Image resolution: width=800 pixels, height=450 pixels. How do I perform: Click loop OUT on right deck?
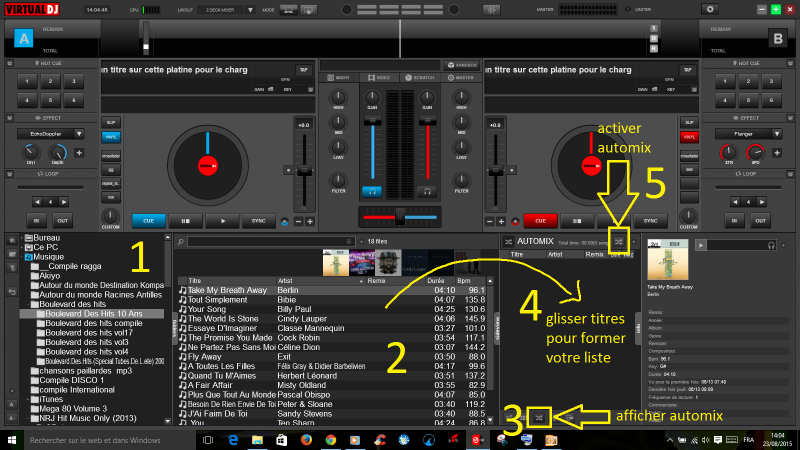(760, 221)
